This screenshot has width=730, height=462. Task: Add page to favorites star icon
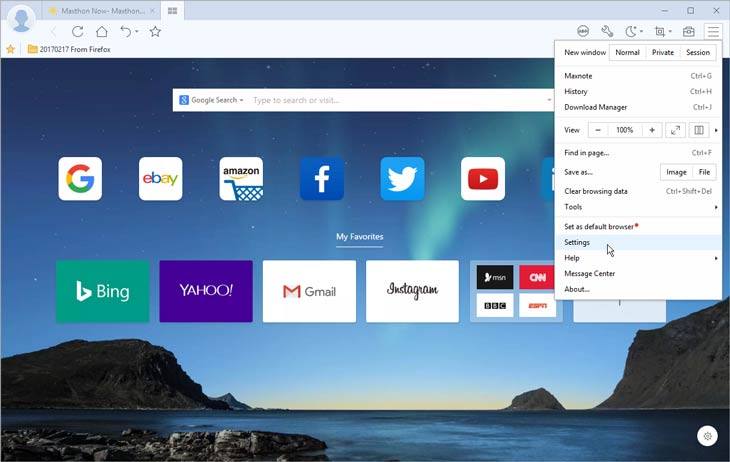click(155, 32)
